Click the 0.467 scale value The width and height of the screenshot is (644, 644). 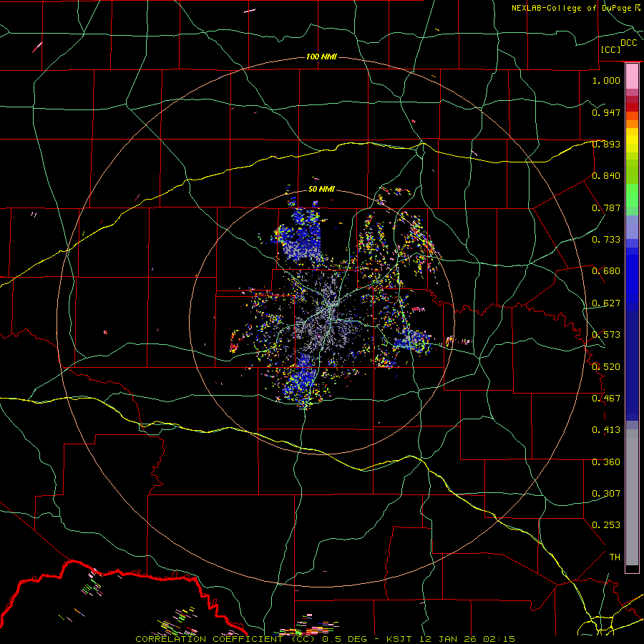[606, 399]
